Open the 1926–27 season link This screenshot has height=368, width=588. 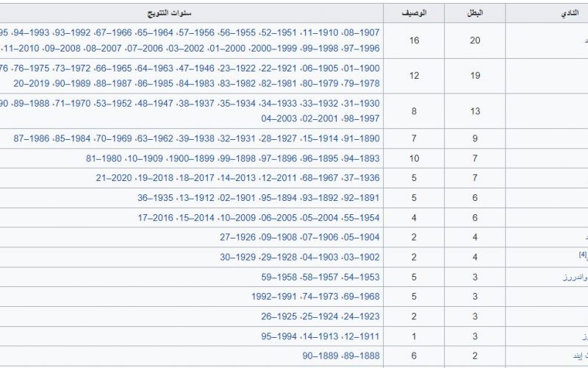pos(237,237)
